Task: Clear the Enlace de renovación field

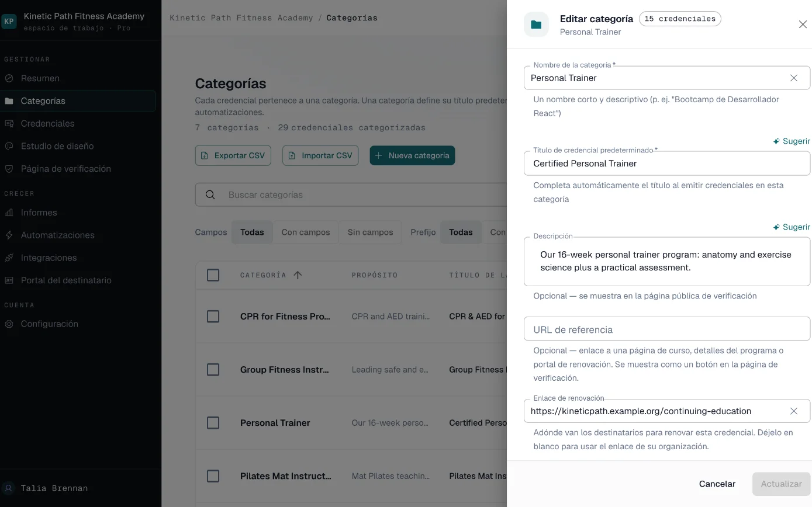Action: coord(794,411)
